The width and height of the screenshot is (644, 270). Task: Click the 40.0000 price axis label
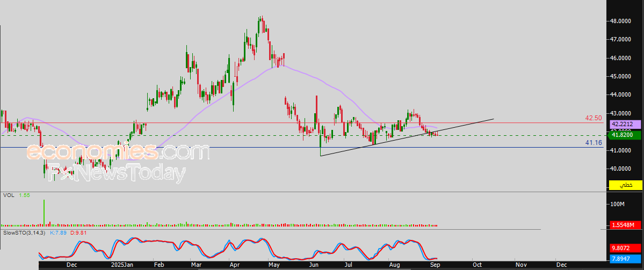coord(619,169)
